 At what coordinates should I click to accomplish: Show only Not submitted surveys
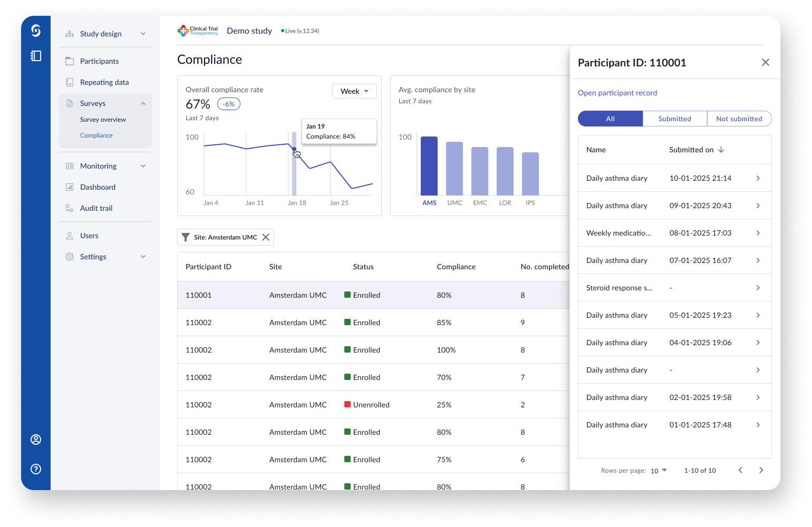click(739, 119)
